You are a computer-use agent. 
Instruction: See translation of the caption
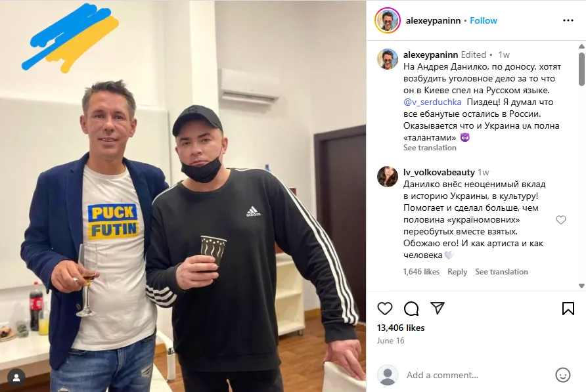[430, 148]
